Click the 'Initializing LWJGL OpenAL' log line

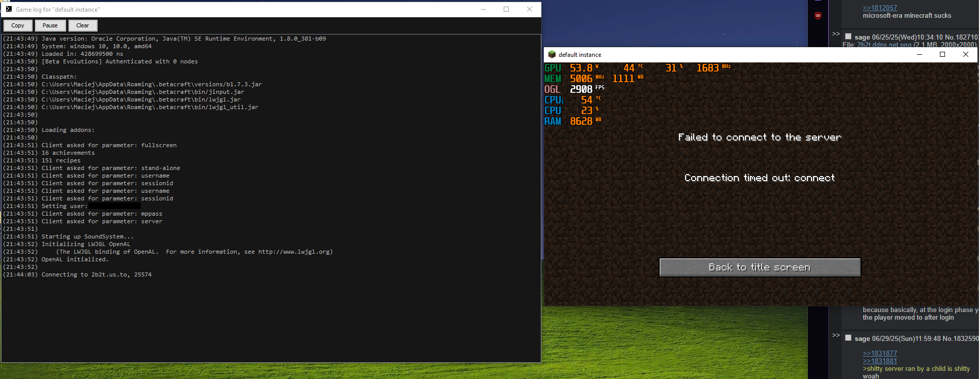pyautogui.click(x=67, y=244)
